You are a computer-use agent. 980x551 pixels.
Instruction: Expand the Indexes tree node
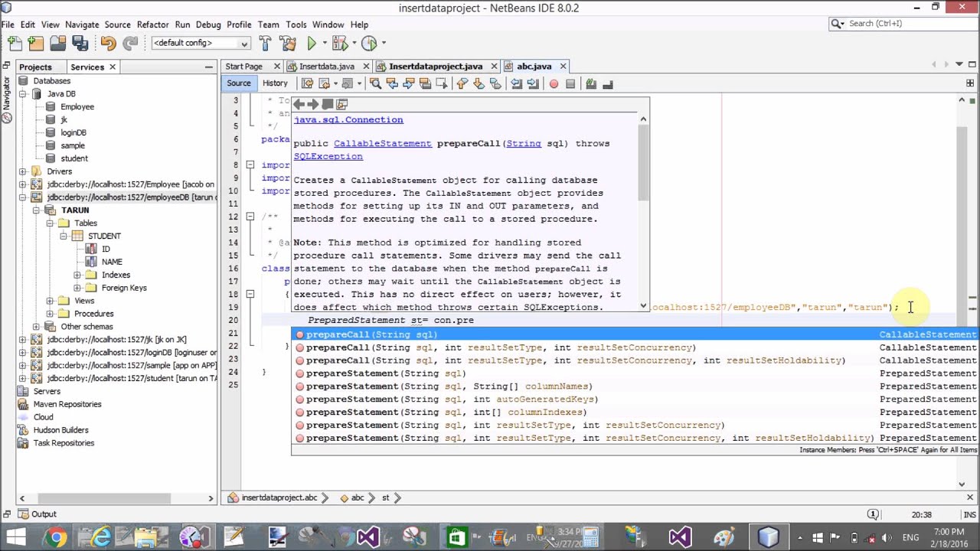pyautogui.click(x=77, y=275)
